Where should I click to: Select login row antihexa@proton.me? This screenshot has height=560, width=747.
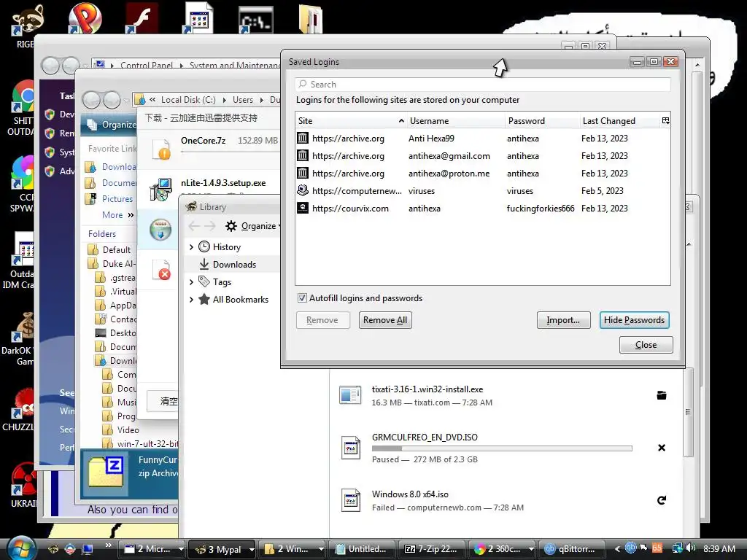[483, 174]
